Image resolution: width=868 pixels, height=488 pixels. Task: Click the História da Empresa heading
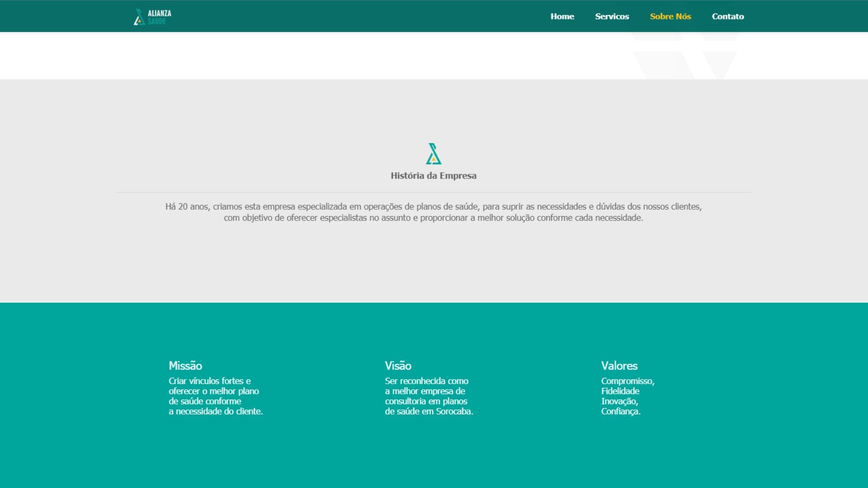point(434,176)
